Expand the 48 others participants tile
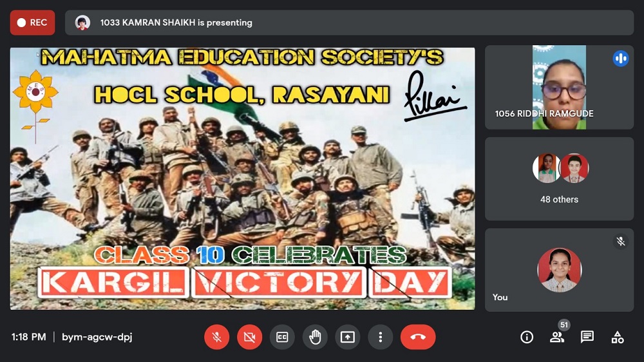 tap(559, 178)
